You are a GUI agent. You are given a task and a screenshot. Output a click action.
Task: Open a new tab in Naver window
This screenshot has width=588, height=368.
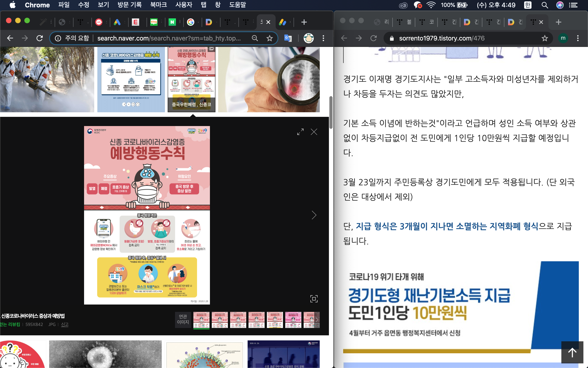pos(304,22)
